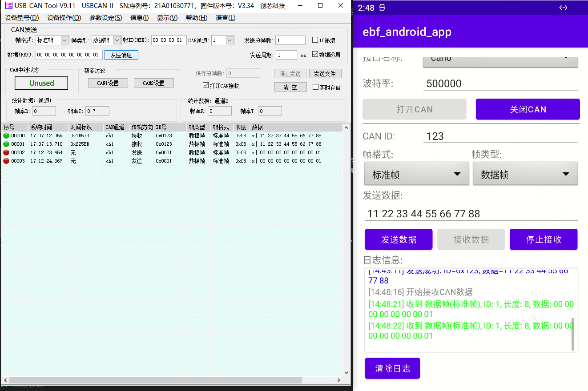
Task: Click the red status icon of row 00002
Action: pyautogui.click(x=6, y=152)
